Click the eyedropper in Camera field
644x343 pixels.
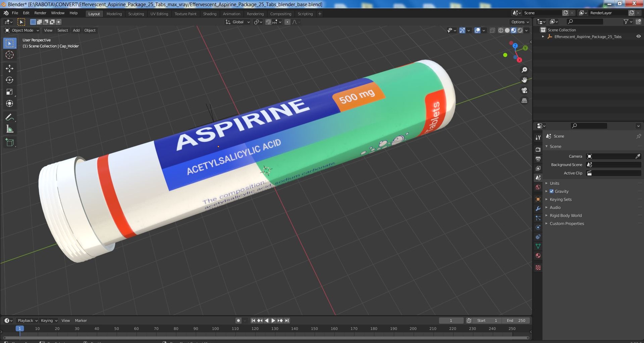click(638, 156)
